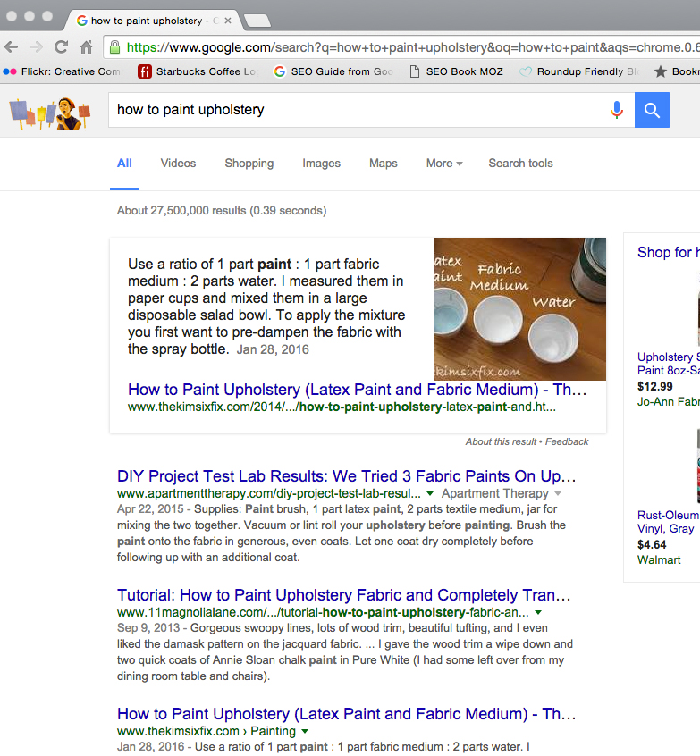This screenshot has width=700, height=756.
Task: Select the All results tab
Action: coord(124,164)
